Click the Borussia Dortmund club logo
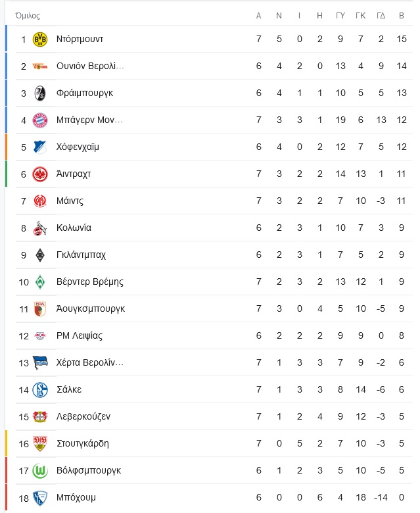Screen dimensions: 420x513 coord(40,39)
